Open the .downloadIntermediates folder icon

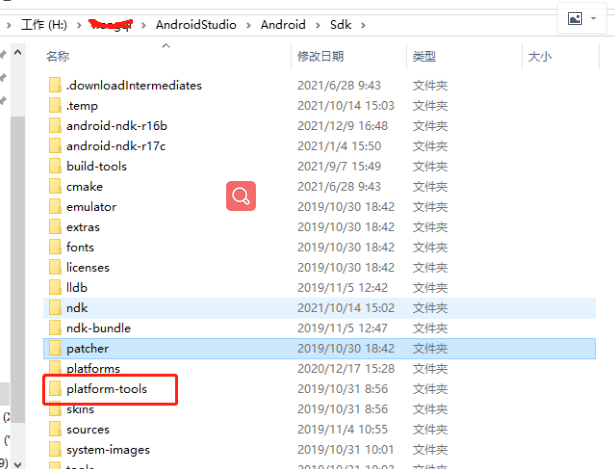pyautogui.click(x=55, y=85)
